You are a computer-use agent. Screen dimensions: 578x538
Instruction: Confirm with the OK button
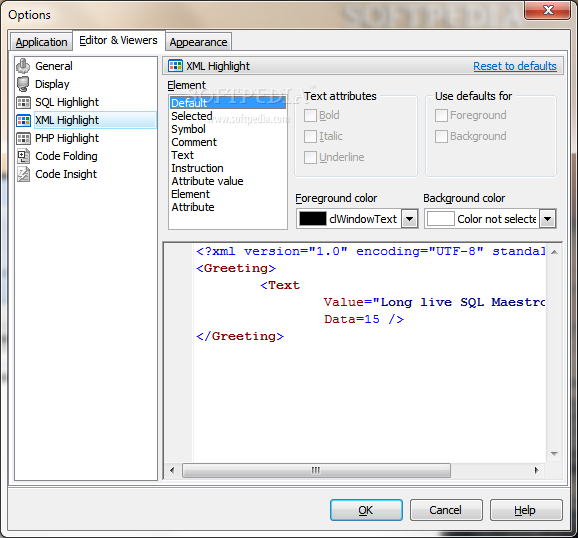point(366,510)
